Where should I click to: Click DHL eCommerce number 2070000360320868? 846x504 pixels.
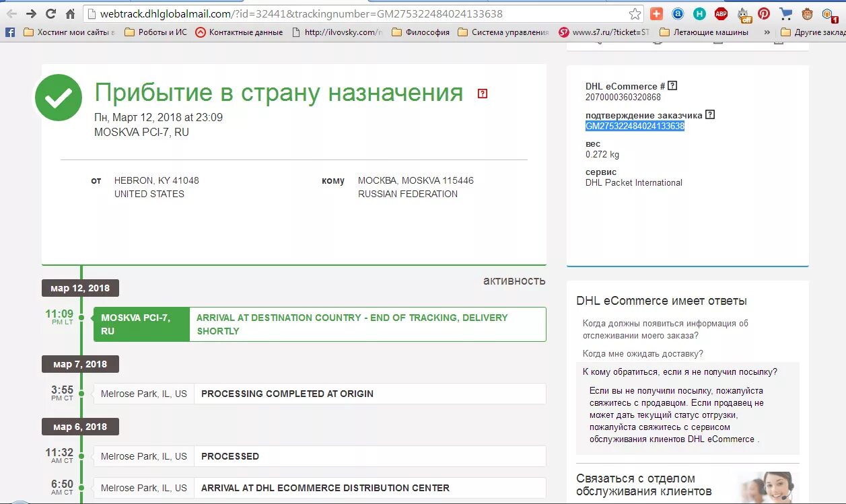(x=623, y=97)
